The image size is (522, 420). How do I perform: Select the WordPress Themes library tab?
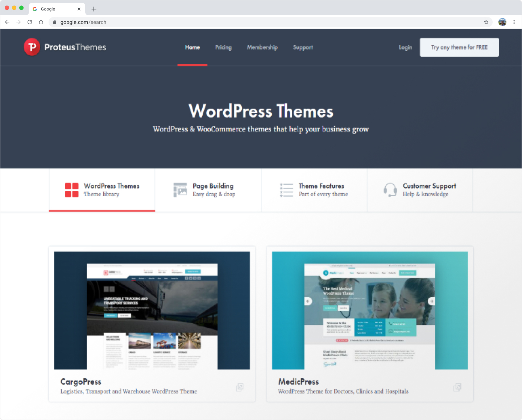pyautogui.click(x=102, y=190)
